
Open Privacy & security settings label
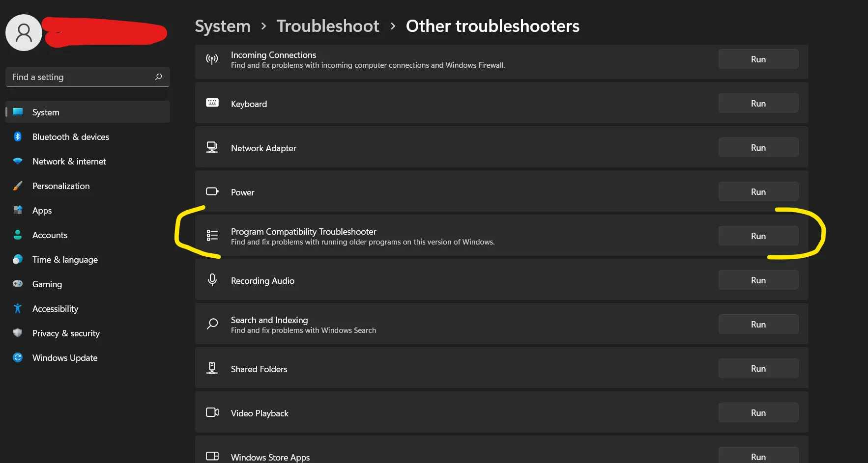point(66,333)
